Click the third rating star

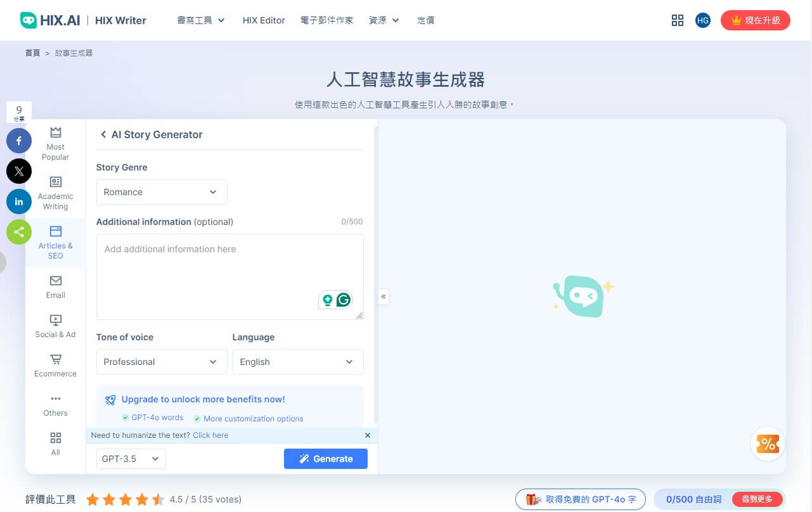126,499
